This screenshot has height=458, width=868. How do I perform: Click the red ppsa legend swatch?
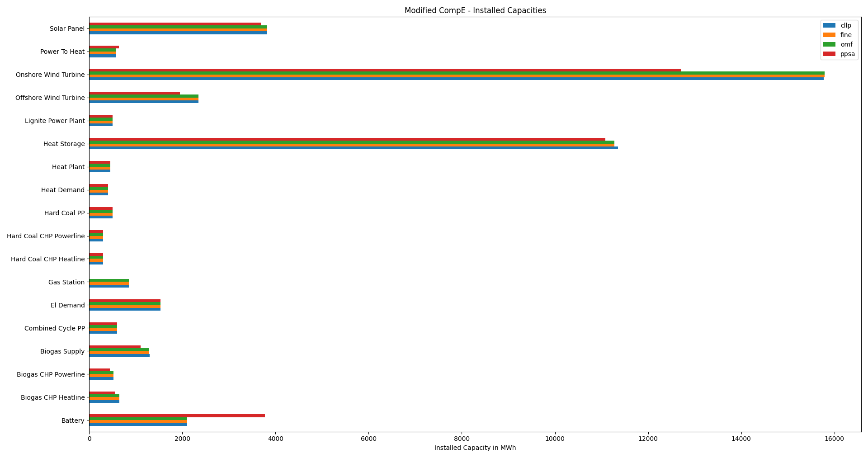pos(829,54)
